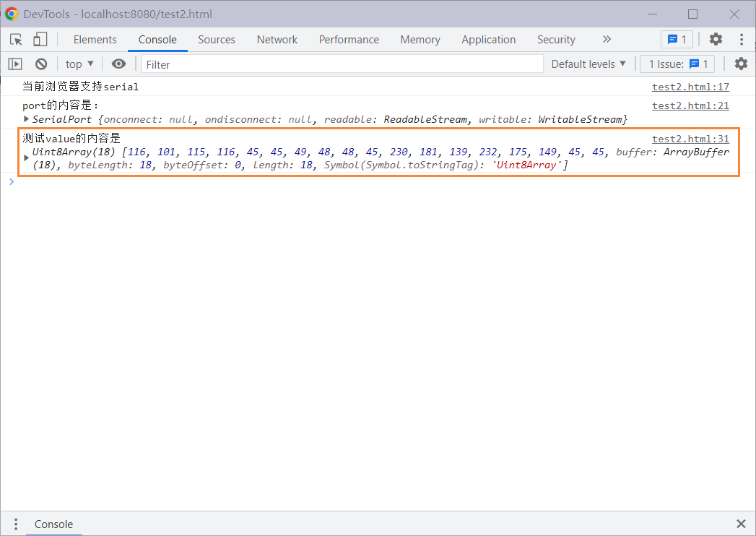
Task: Focus the Filter input field
Action: click(342, 64)
